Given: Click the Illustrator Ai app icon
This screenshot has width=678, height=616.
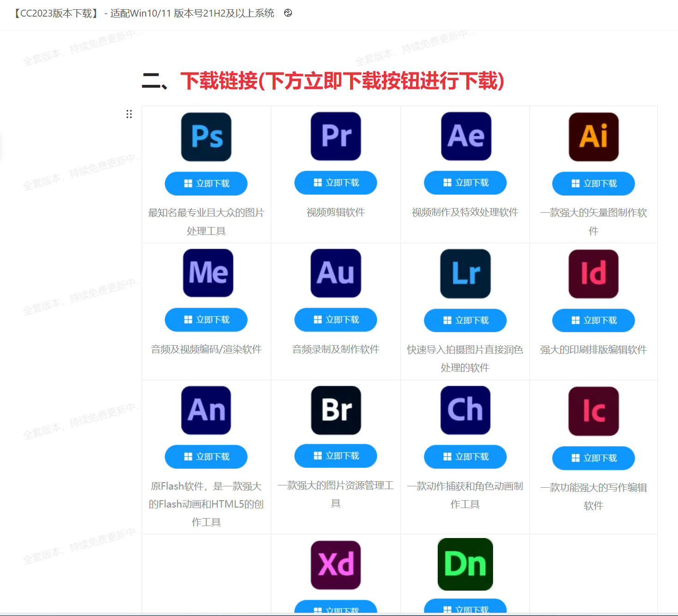Looking at the screenshot, I should click(594, 137).
